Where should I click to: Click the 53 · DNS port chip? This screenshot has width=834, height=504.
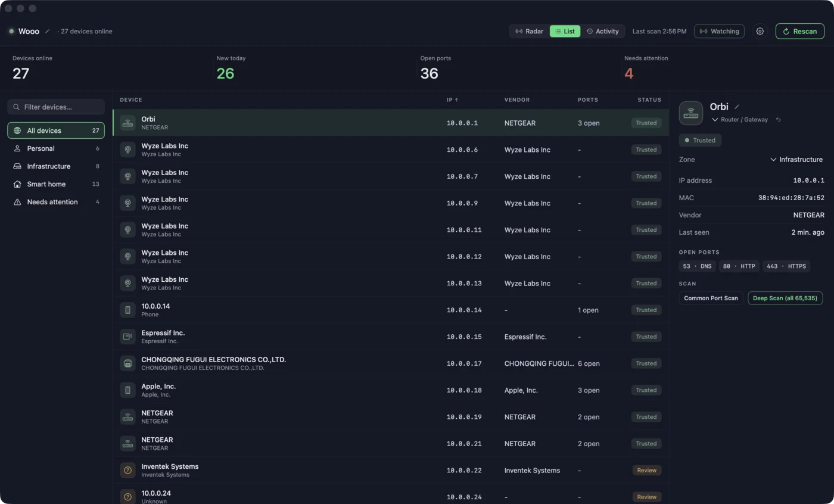(x=697, y=266)
